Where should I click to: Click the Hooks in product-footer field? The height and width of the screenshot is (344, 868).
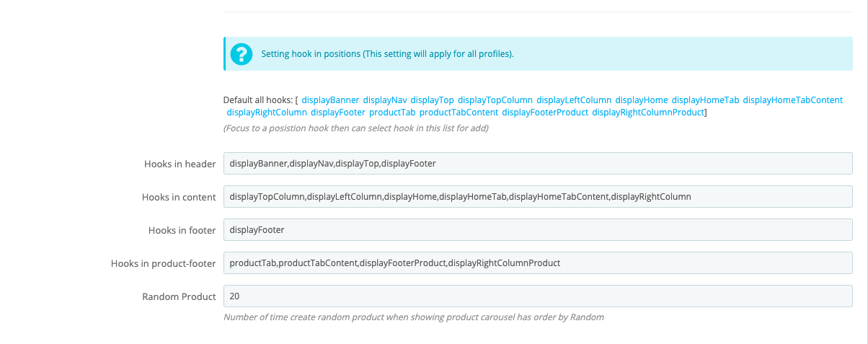538,263
